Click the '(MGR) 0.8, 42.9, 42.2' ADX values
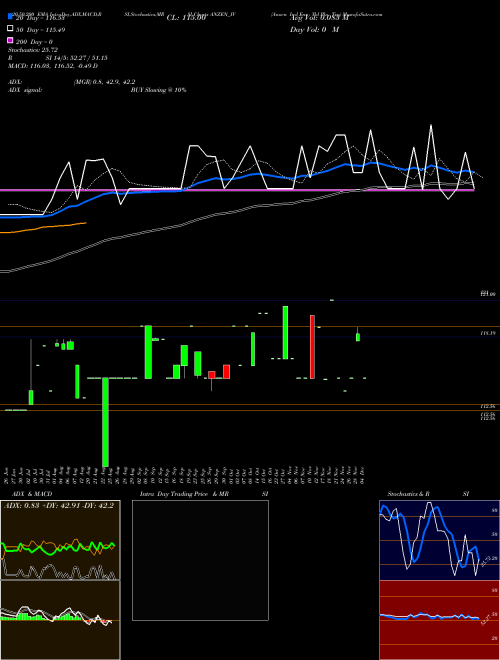The width and height of the screenshot is (500, 660). [104, 82]
